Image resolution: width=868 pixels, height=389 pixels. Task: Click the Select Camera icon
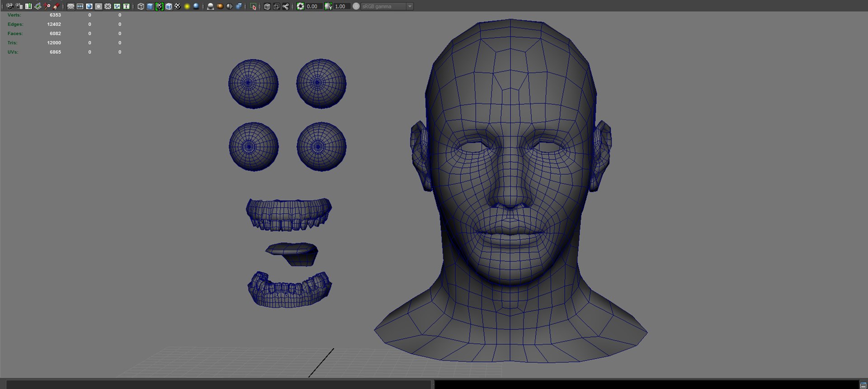[9, 6]
